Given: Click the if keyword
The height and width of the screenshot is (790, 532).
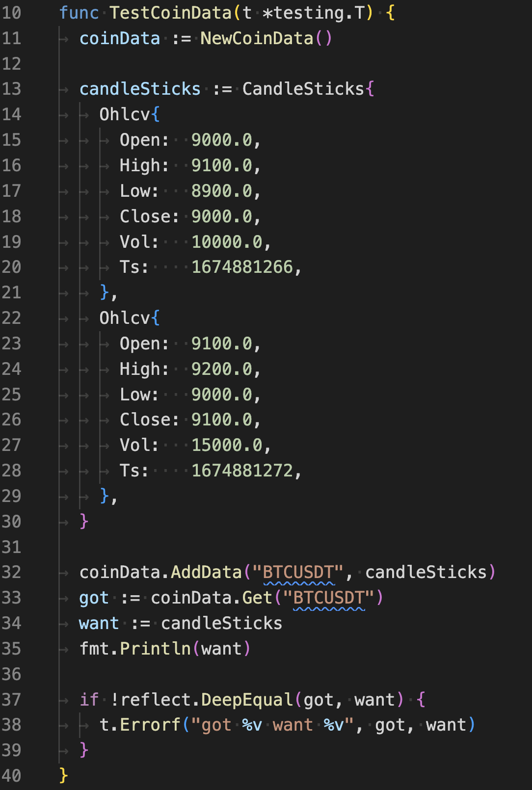Looking at the screenshot, I should pyautogui.click(x=89, y=700).
